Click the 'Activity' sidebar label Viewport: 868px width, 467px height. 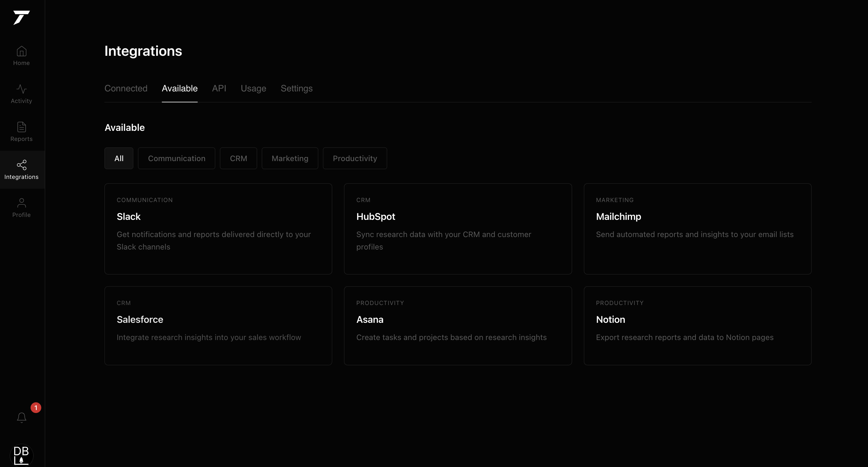21,101
